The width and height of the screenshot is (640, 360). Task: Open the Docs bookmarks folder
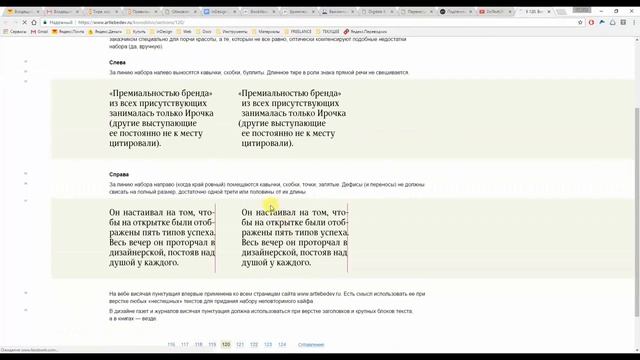(x=204, y=31)
